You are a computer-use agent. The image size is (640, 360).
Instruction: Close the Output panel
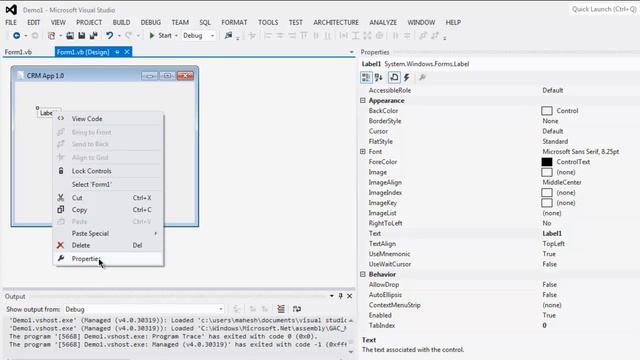pos(350,296)
